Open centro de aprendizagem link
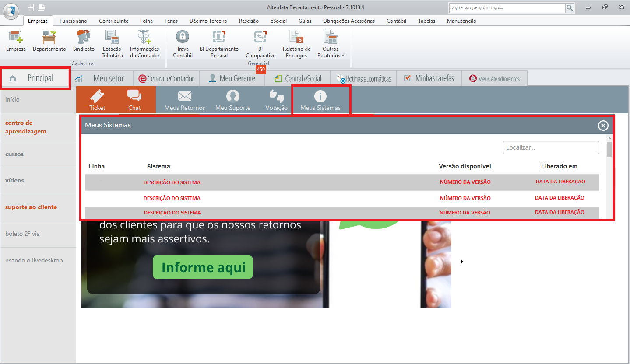The width and height of the screenshot is (630, 364). pyautogui.click(x=25, y=127)
